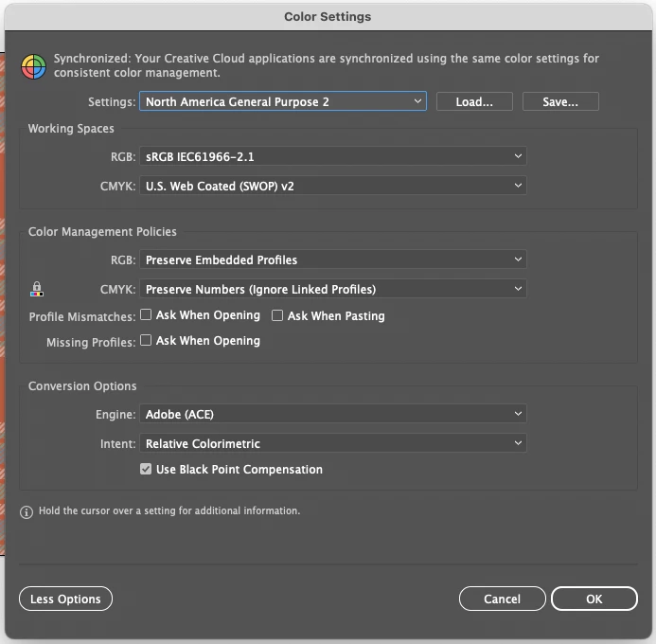The height and width of the screenshot is (644, 656).
Task: Open the Settings preset dropdown
Action: pyautogui.click(x=283, y=101)
